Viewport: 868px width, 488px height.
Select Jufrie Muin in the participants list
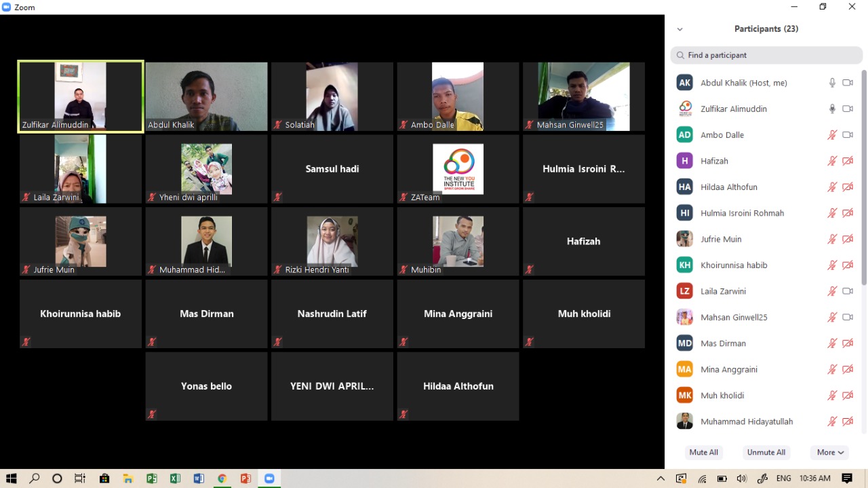721,239
